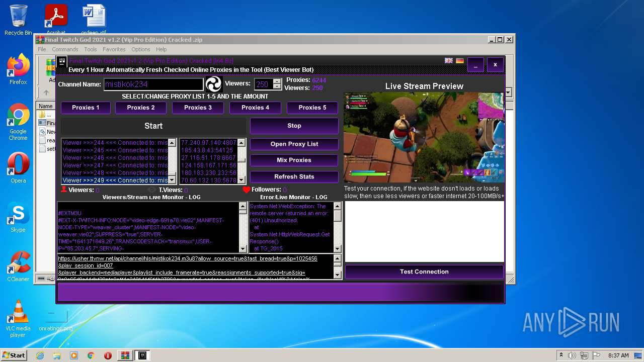Click the eye icon beside T.Views
Screen dimensions: 644x362
tap(152, 190)
